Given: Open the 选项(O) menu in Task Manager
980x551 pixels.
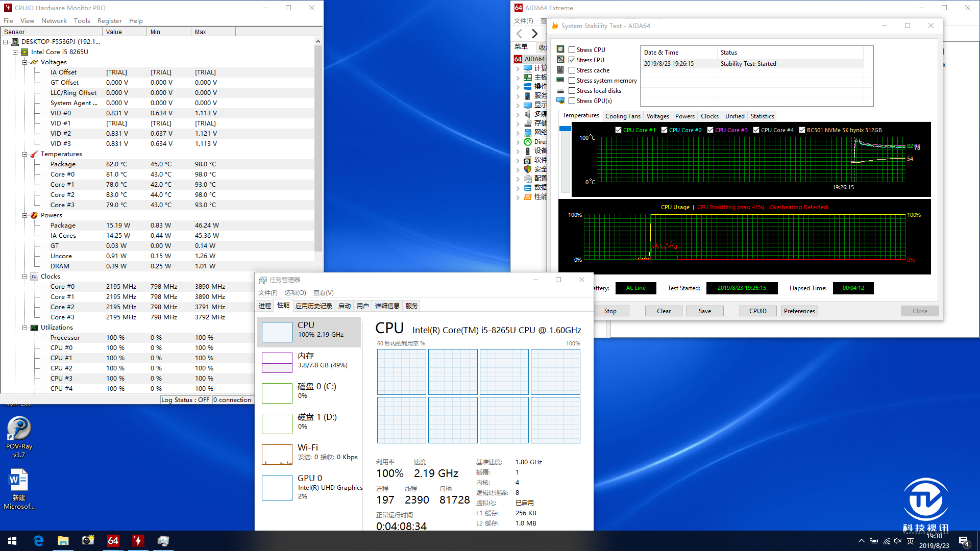Looking at the screenshot, I should [x=295, y=293].
